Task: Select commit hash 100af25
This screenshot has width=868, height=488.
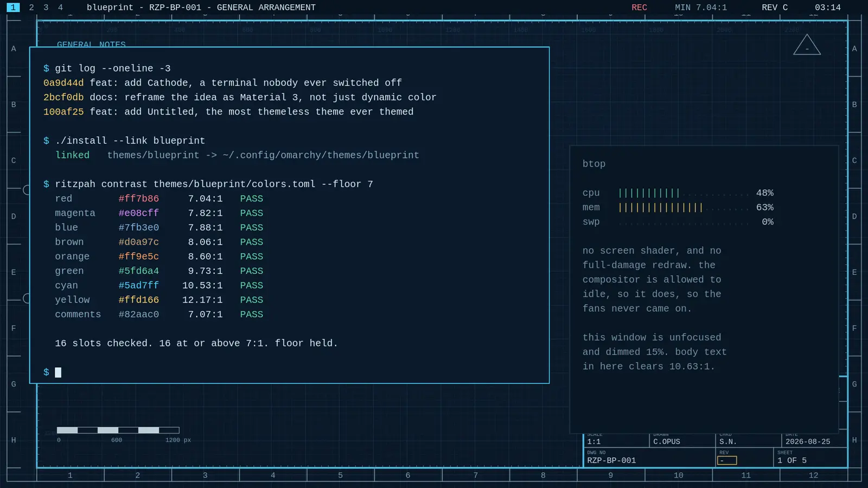Action: coord(63,112)
